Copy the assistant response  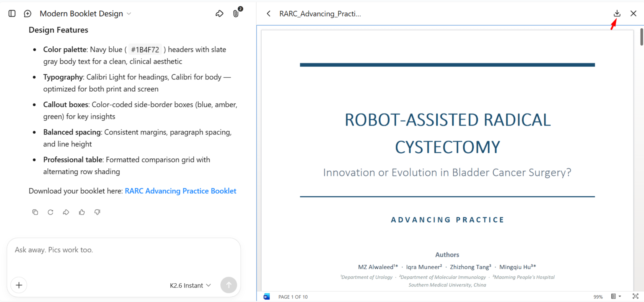[35, 212]
